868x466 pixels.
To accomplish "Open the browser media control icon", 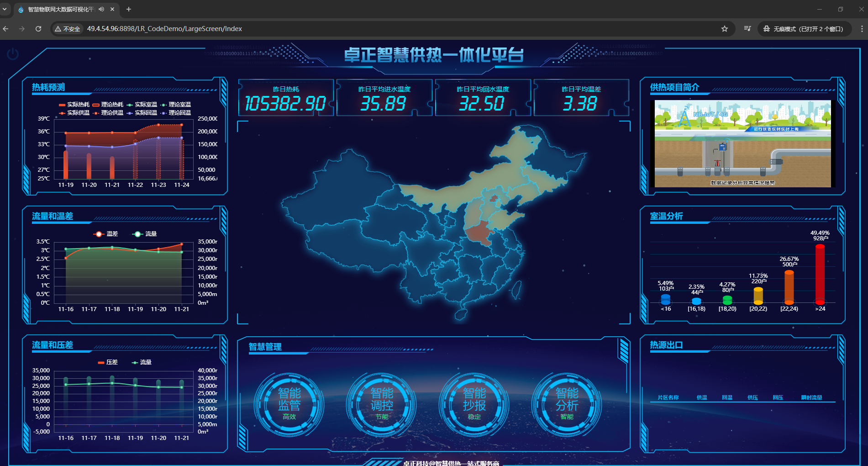I will [x=747, y=29].
